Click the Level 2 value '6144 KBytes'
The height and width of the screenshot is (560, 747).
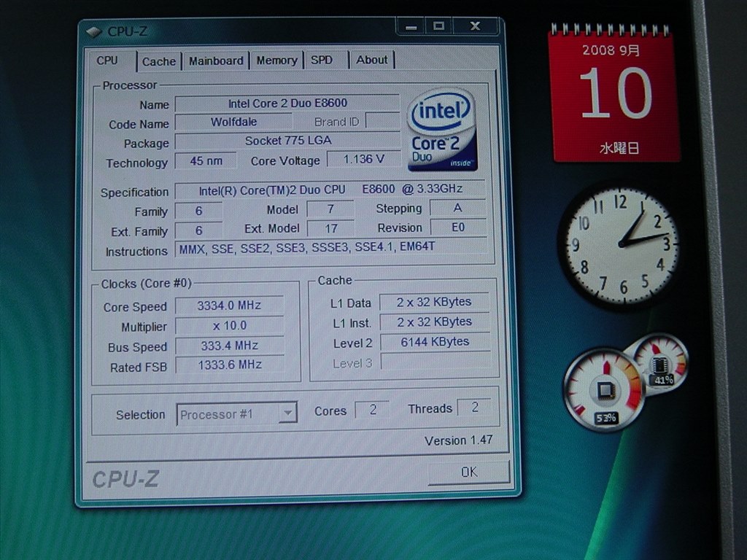435,342
